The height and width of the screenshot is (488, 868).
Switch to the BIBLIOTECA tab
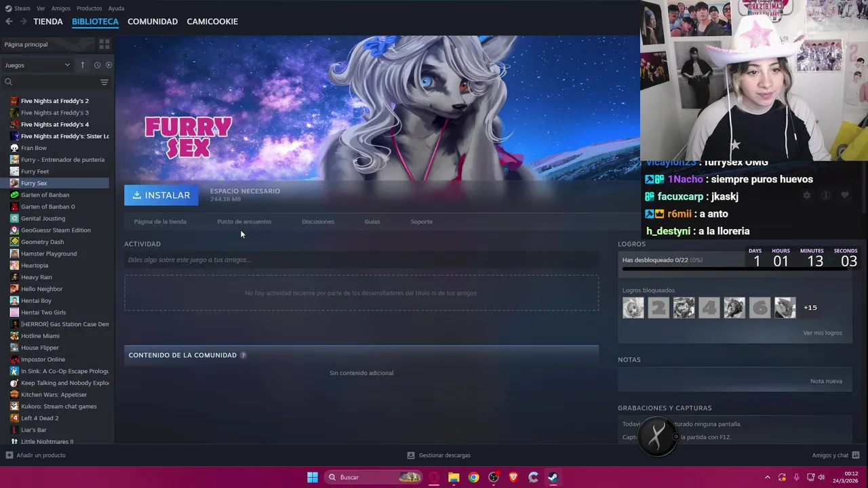[x=95, y=22]
